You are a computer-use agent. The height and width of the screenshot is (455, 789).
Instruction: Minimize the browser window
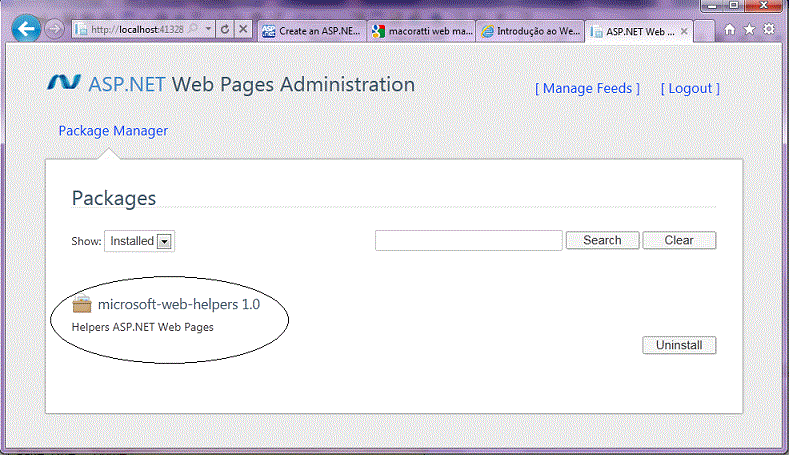[x=712, y=6]
